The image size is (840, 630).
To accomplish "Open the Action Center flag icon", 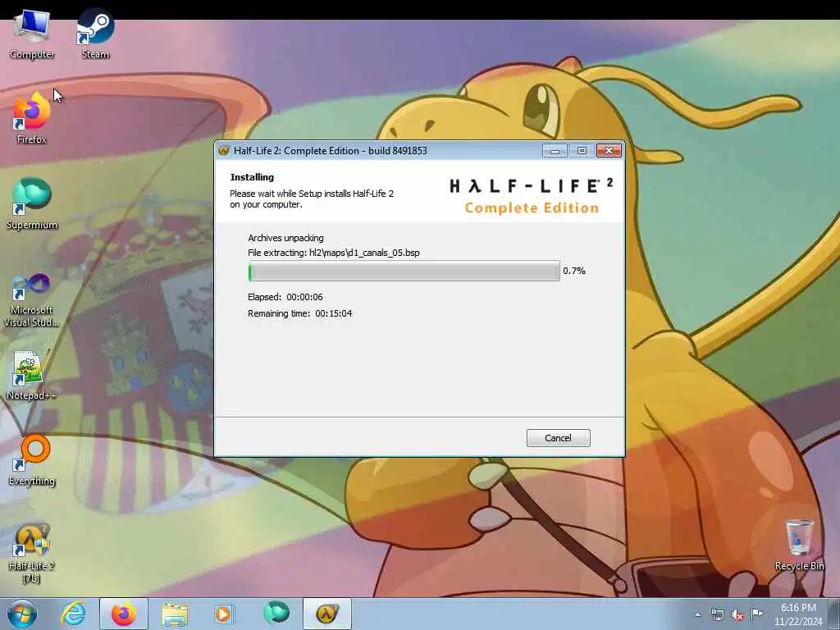I will point(756,614).
